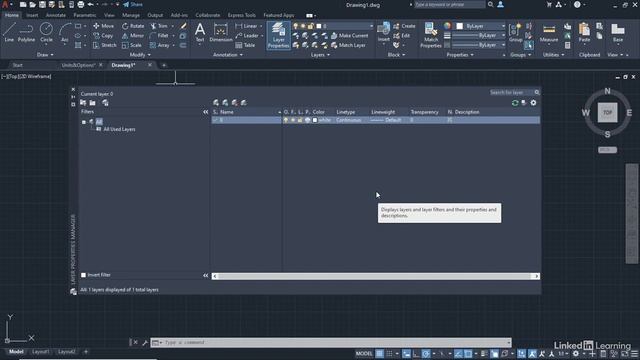Select the Circle tool
This screenshot has width=640, height=360.
[x=46, y=32]
